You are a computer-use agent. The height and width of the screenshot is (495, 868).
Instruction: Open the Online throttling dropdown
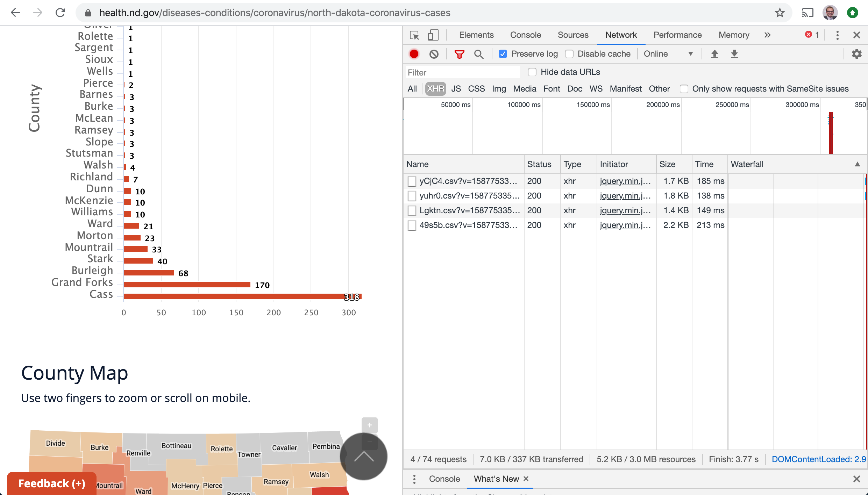[668, 54]
